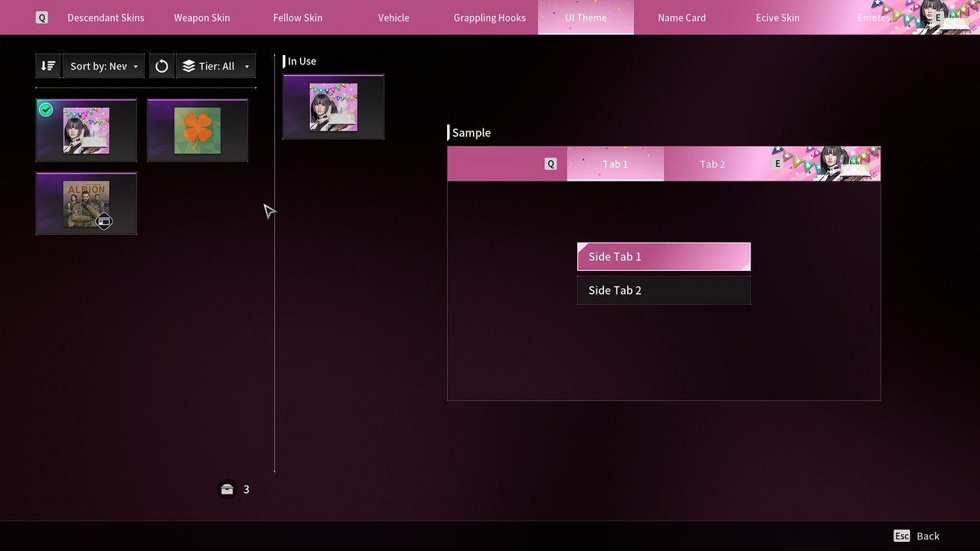980x551 pixels.
Task: Select the birthday girl UI theme thumbnail
Action: pos(87,130)
